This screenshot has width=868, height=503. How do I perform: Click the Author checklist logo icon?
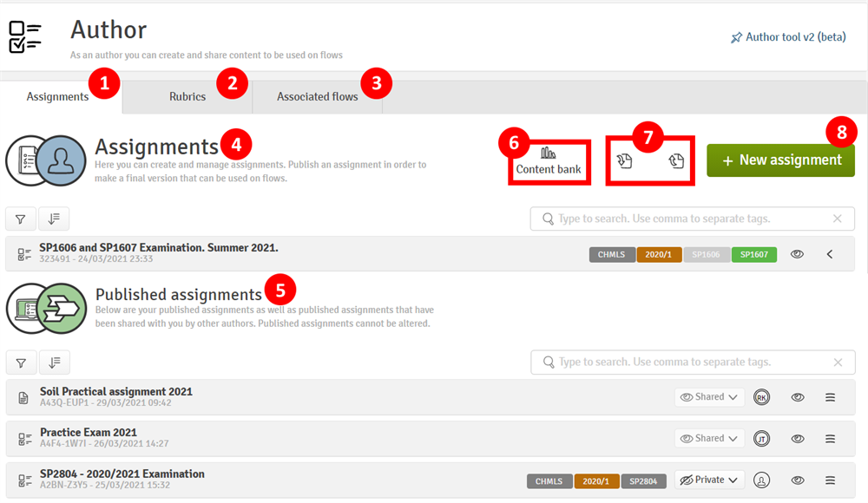click(25, 36)
